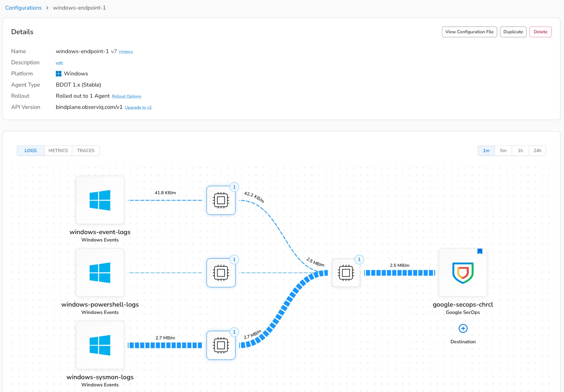Open processor node for windows-sysmon-logs
This screenshot has width=564, height=392.
[221, 345]
